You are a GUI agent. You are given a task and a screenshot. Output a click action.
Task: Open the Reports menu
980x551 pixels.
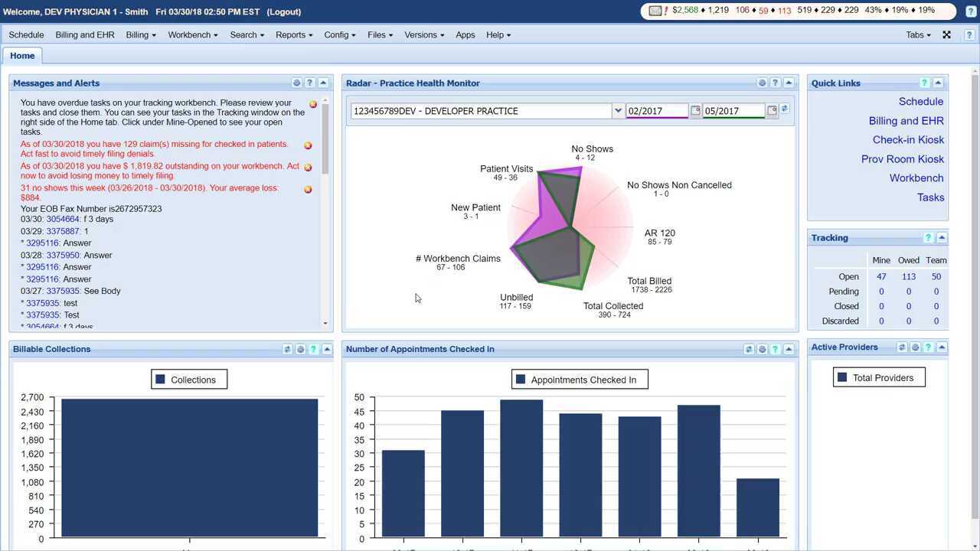coord(294,35)
